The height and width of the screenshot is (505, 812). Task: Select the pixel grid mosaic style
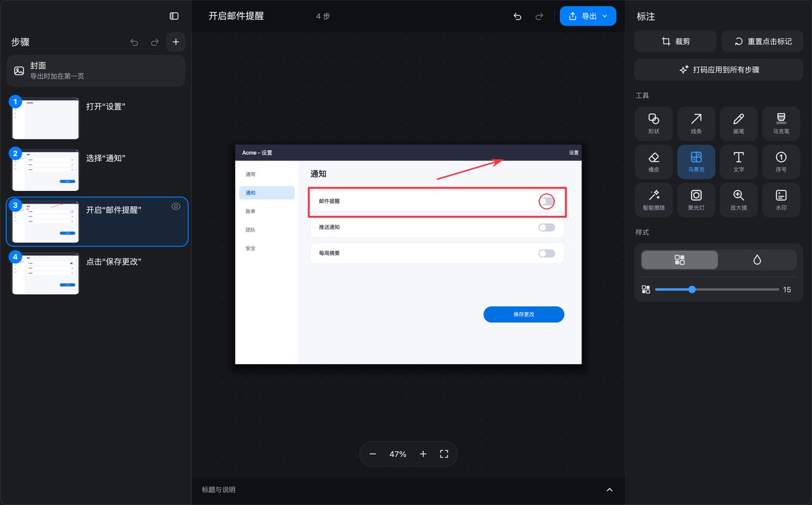[x=679, y=259]
